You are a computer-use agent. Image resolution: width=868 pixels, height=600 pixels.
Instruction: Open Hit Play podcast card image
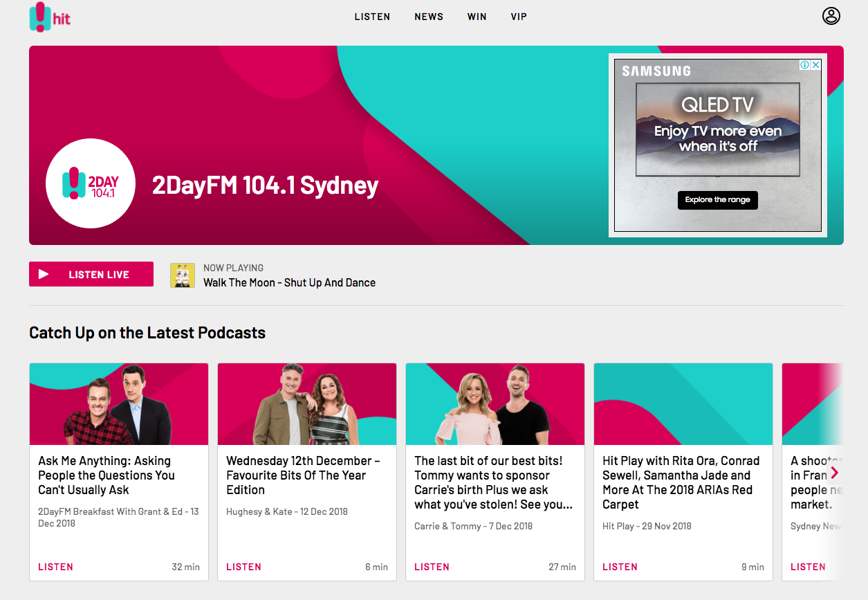683,404
